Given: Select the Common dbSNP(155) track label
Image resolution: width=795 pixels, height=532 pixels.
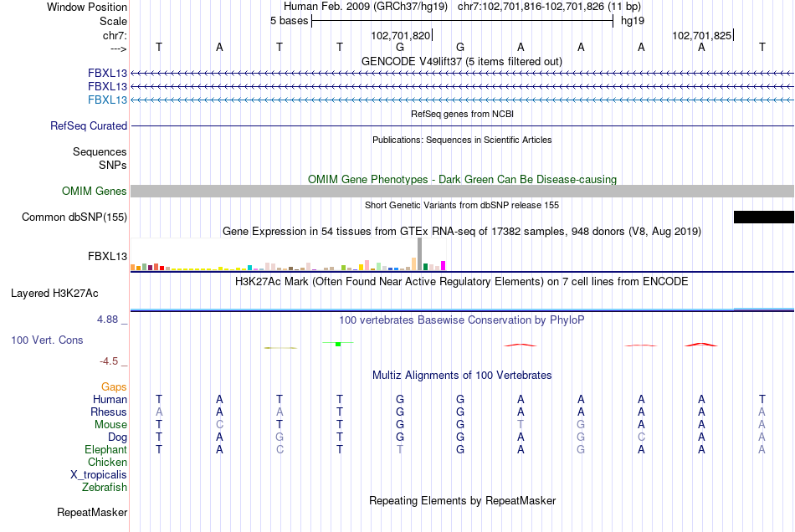Looking at the screenshot, I should click(x=74, y=217).
